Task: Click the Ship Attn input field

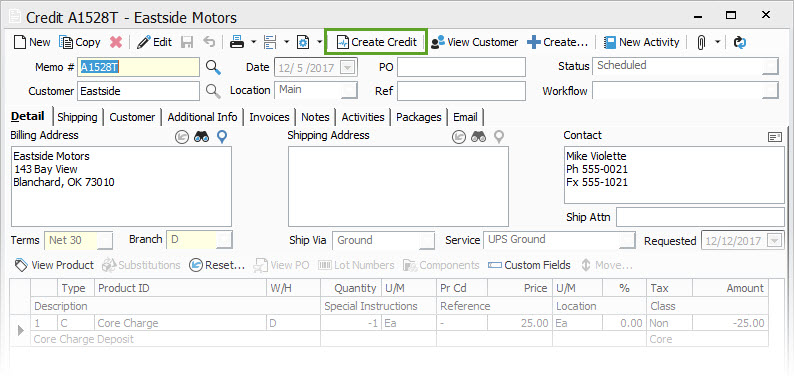Action: click(700, 217)
